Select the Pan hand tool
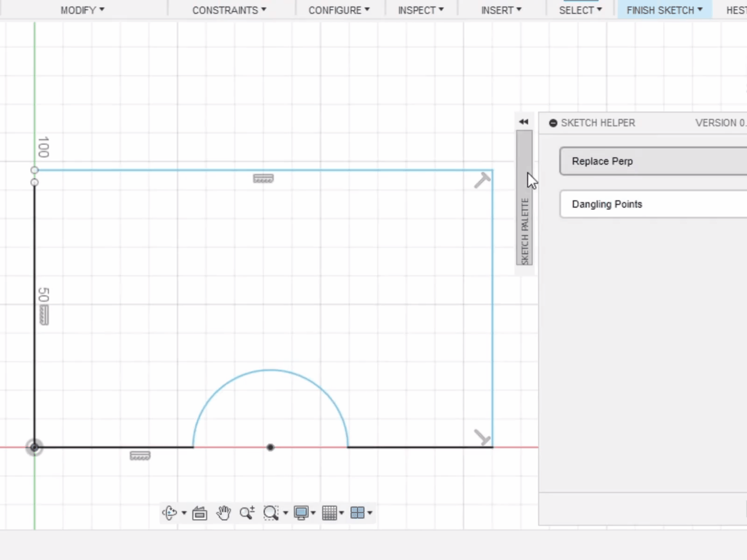This screenshot has width=747, height=560. click(224, 513)
